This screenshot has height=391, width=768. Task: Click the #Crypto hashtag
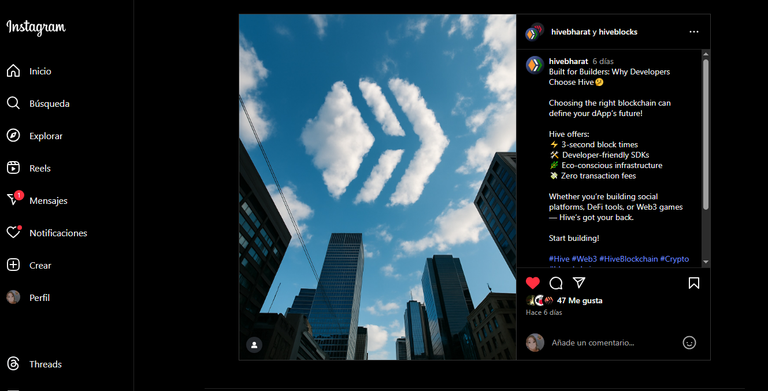coord(674,259)
